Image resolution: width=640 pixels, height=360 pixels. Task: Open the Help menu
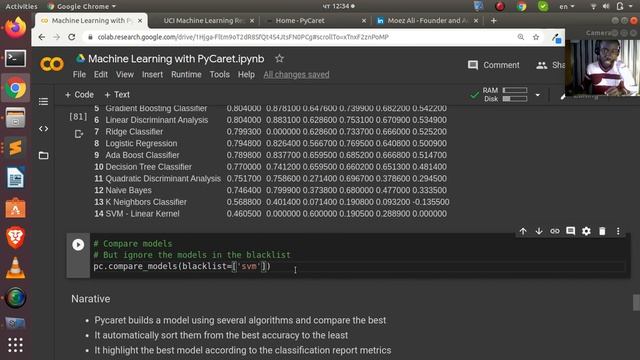(x=246, y=75)
